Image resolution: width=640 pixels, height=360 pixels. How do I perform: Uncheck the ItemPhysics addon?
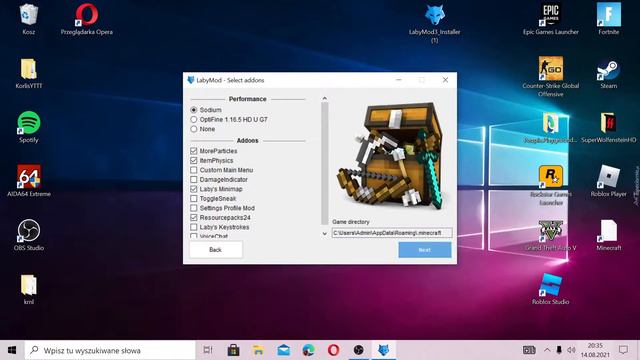click(x=193, y=160)
